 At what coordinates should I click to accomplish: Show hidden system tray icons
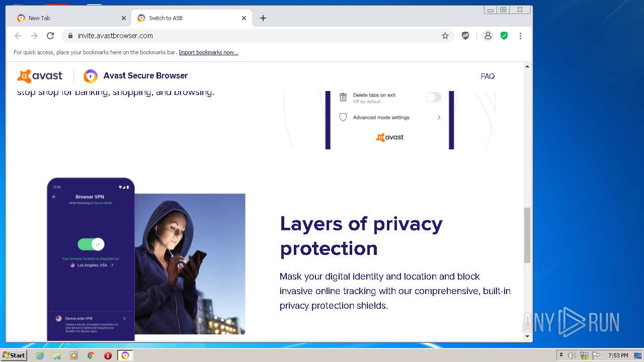tap(561, 355)
